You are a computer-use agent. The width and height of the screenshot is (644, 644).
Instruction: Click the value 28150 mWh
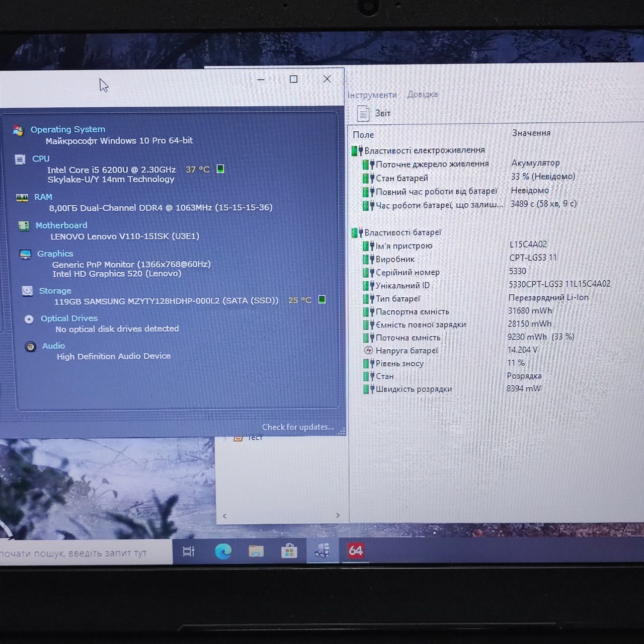tap(530, 324)
